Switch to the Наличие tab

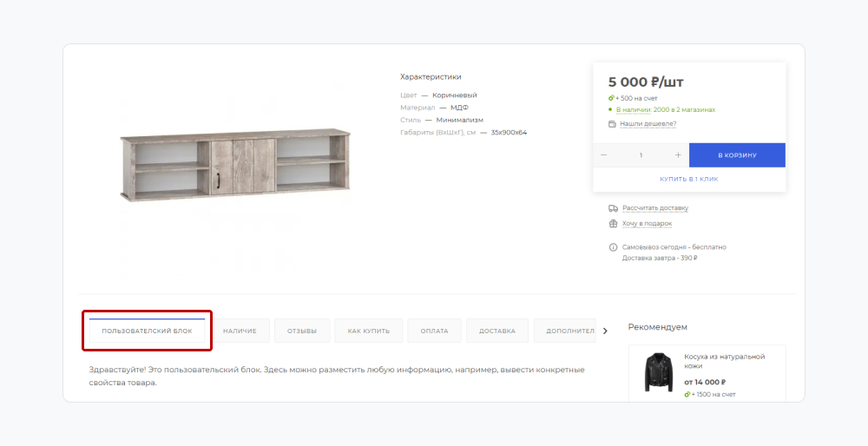pos(240,331)
